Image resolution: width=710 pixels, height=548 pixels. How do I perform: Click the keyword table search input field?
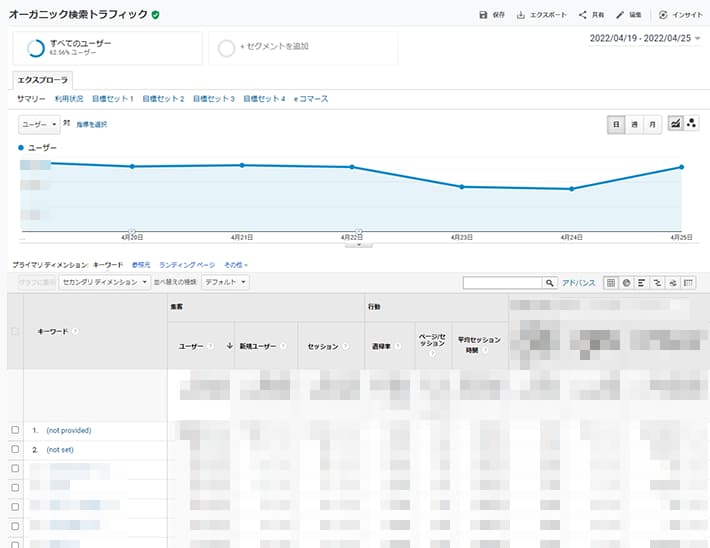503,283
